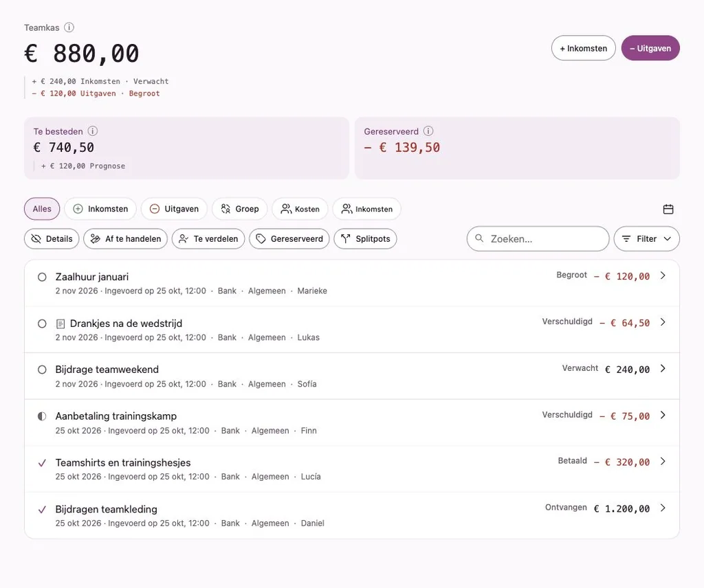
Task: Toggle the Af te handelen filter chip
Action: click(126, 238)
